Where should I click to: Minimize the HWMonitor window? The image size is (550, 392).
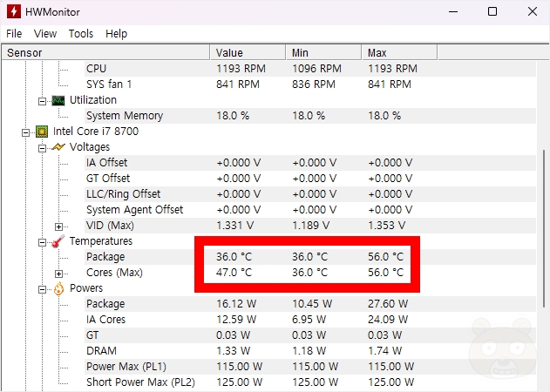tap(453, 11)
